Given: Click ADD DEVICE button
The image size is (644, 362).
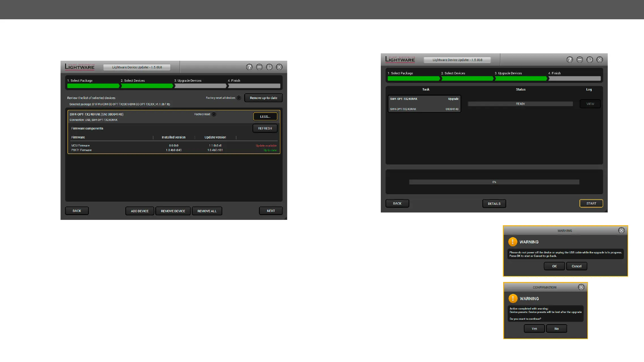Looking at the screenshot, I should (140, 211).
